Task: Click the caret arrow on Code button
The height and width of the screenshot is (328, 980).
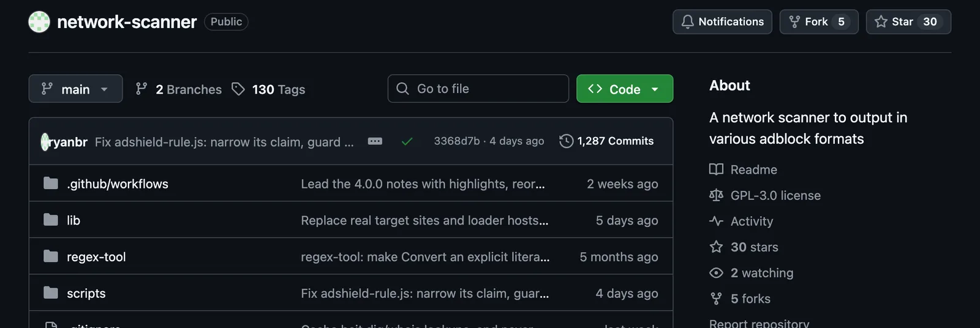Action: (655, 89)
